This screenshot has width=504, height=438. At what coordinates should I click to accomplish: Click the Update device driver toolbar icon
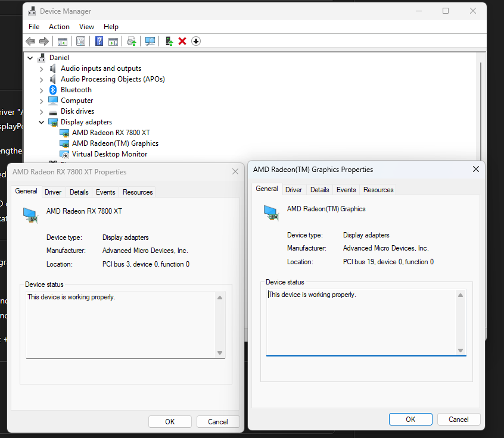(131, 41)
